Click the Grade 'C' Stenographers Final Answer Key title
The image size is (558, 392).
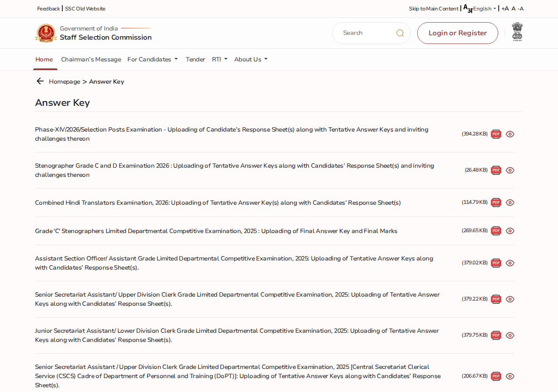point(216,231)
